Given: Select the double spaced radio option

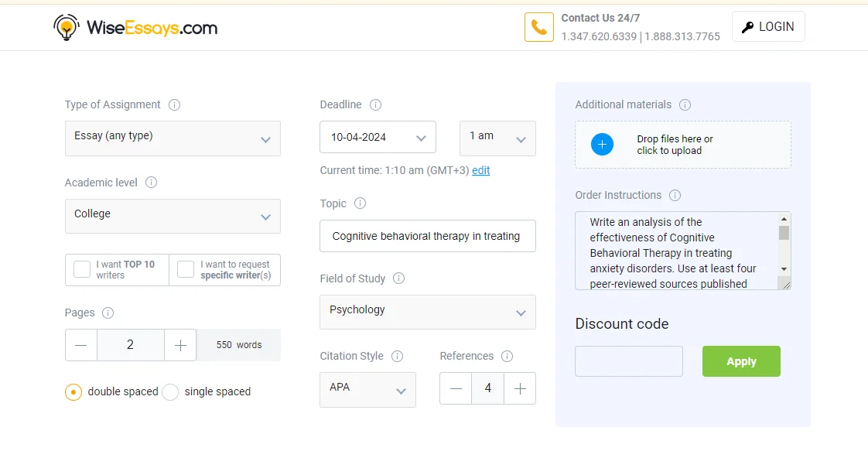Looking at the screenshot, I should tap(73, 391).
